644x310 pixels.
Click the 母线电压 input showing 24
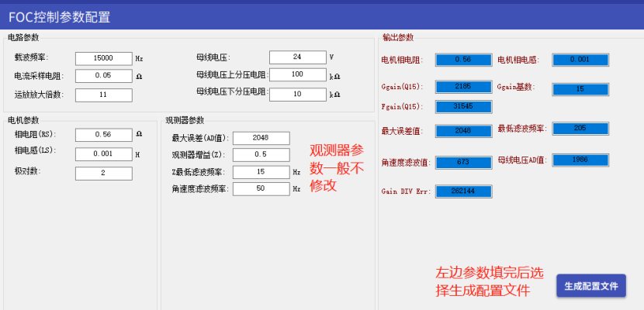pyautogui.click(x=297, y=57)
